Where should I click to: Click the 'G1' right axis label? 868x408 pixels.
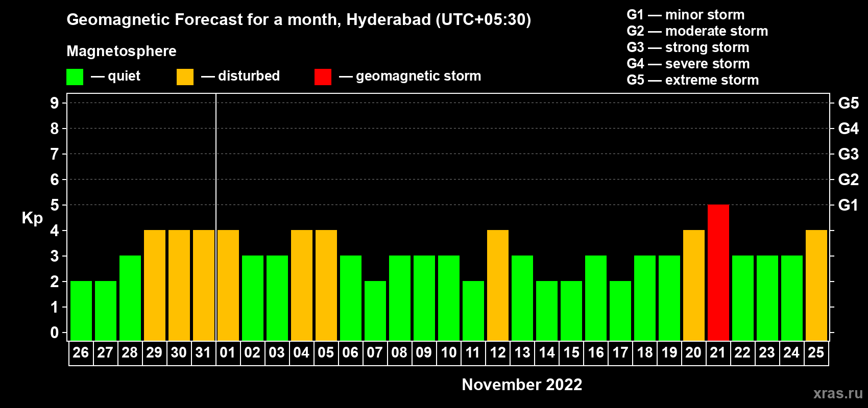(848, 205)
